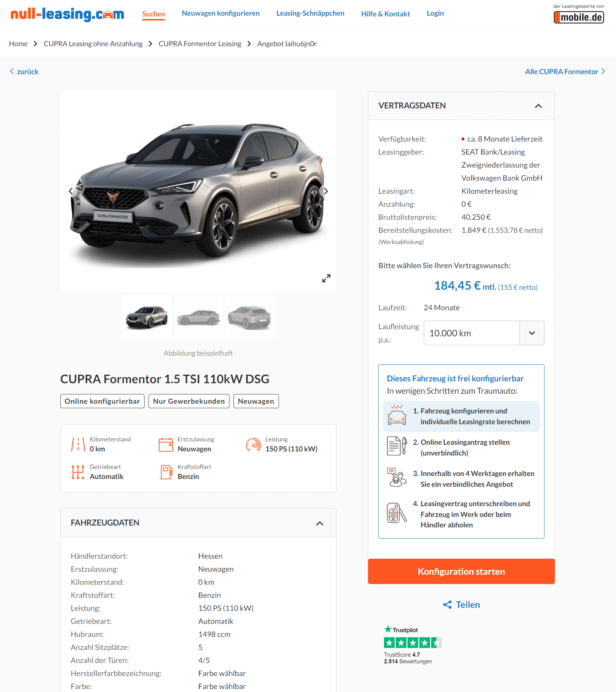Click the 'TrustScore 4.7' text
The height and width of the screenshot is (692, 616).
click(x=402, y=654)
